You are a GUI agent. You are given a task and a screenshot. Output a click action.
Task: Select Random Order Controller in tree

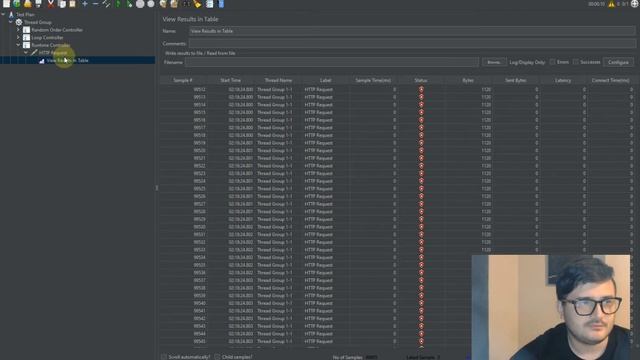[x=57, y=30]
